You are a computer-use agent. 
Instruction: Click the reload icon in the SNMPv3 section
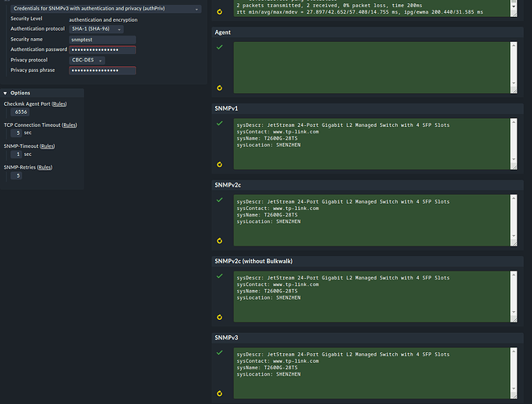[x=219, y=393]
